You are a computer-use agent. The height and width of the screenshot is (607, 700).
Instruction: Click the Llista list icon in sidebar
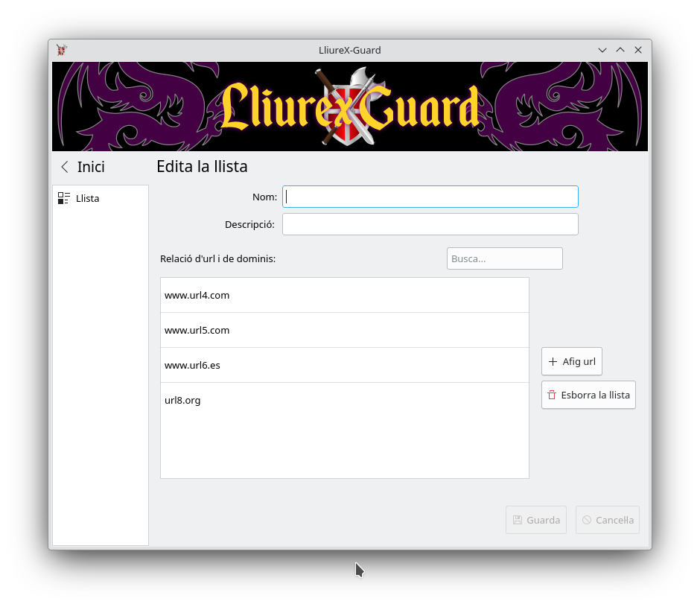(64, 198)
